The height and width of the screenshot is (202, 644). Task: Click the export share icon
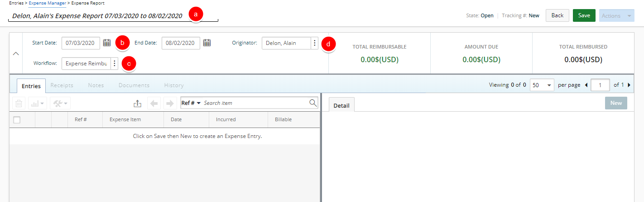138,103
